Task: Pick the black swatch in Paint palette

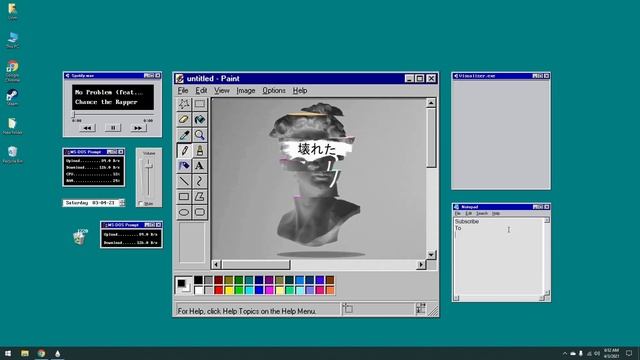Action: pos(198,280)
